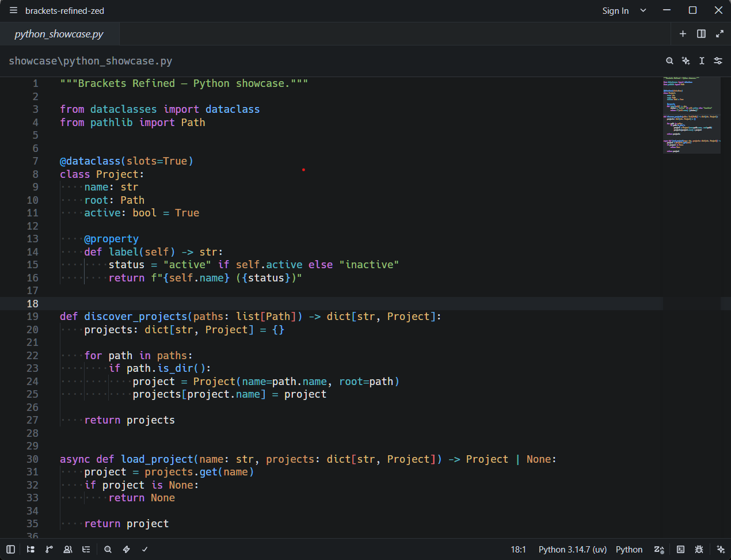
Task: Click "projects[project.name]" assignment
Action: click(199, 394)
